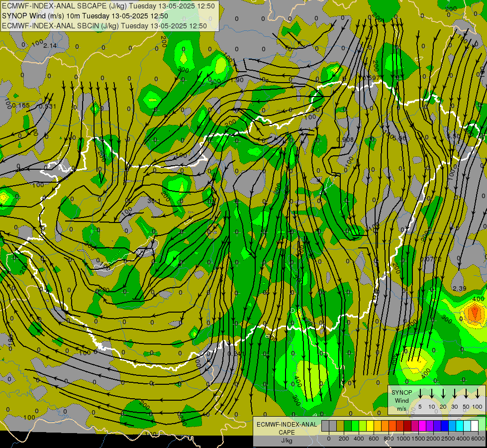
Task: Pick the red swatch ending at 1000
Action: (x=400, y=426)
